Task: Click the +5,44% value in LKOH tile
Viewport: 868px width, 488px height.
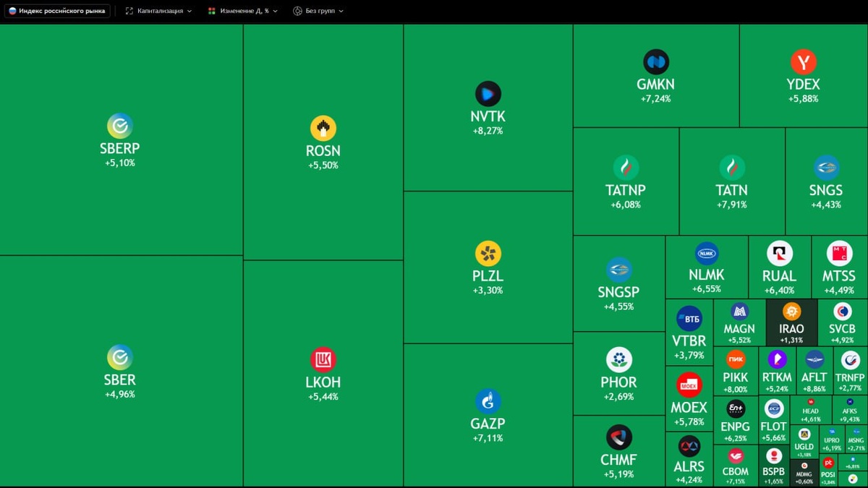Action: click(x=323, y=397)
